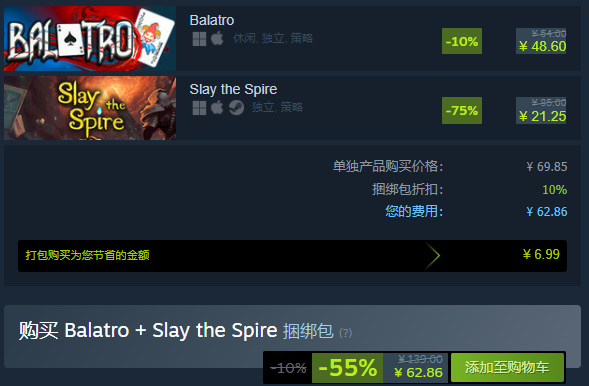Click the (?) help icon beside 捆绑包
The width and height of the screenshot is (589, 386).
pyautogui.click(x=346, y=333)
